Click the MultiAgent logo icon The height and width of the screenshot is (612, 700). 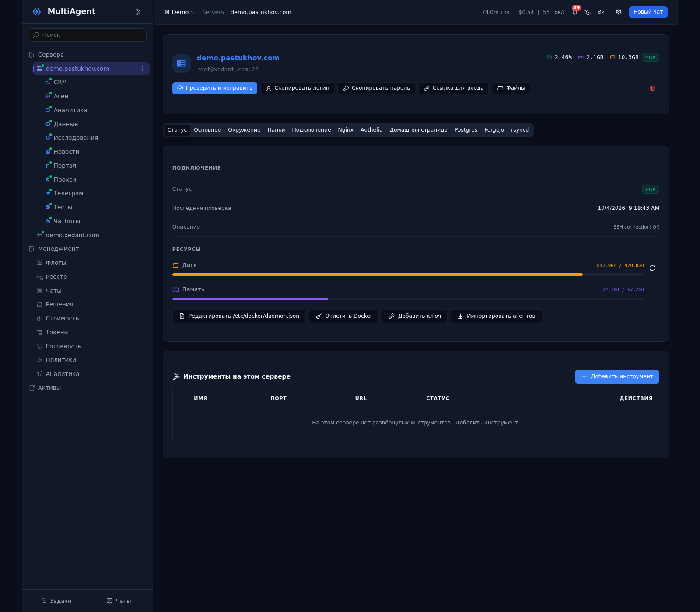coord(37,12)
